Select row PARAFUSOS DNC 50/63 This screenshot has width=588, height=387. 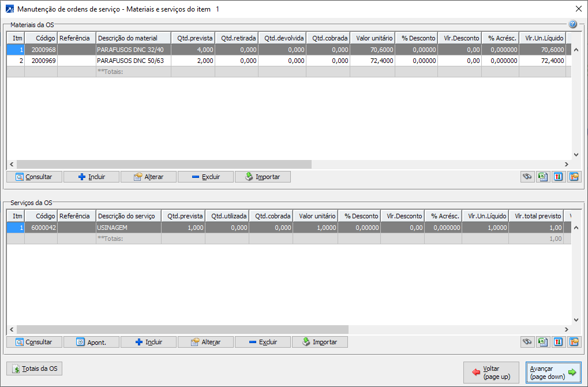pyautogui.click(x=289, y=61)
